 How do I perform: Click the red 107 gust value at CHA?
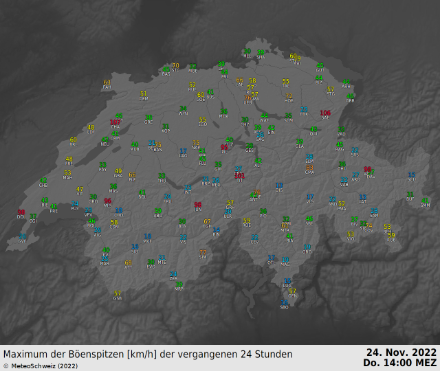[x=115, y=122]
